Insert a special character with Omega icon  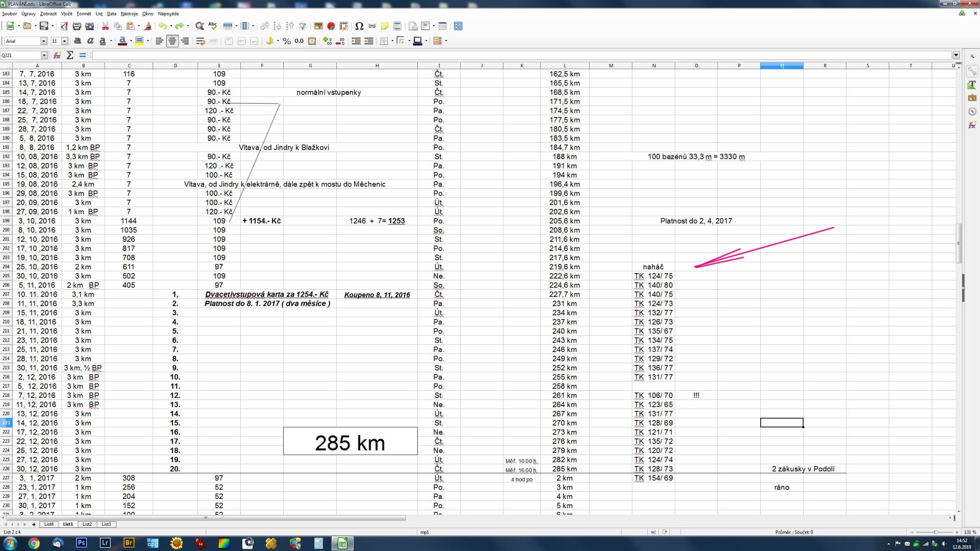point(360,26)
